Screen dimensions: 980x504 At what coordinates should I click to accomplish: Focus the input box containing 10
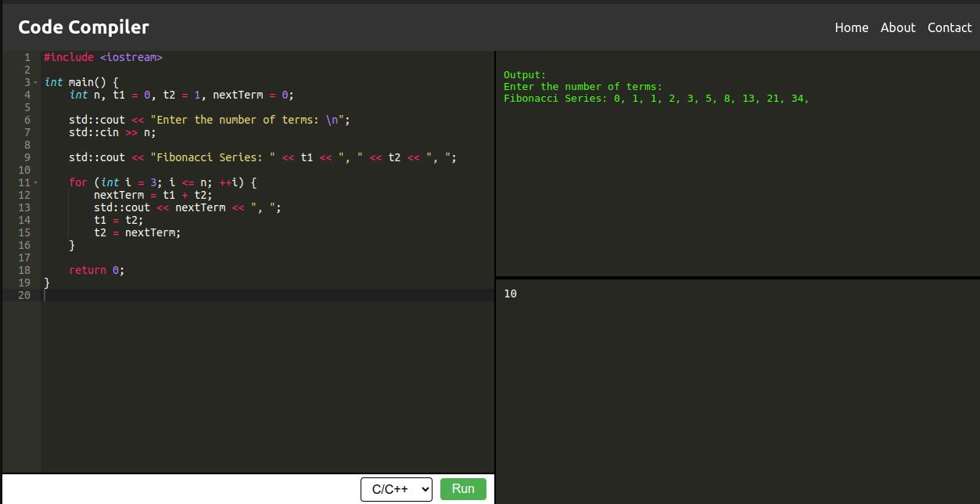738,391
